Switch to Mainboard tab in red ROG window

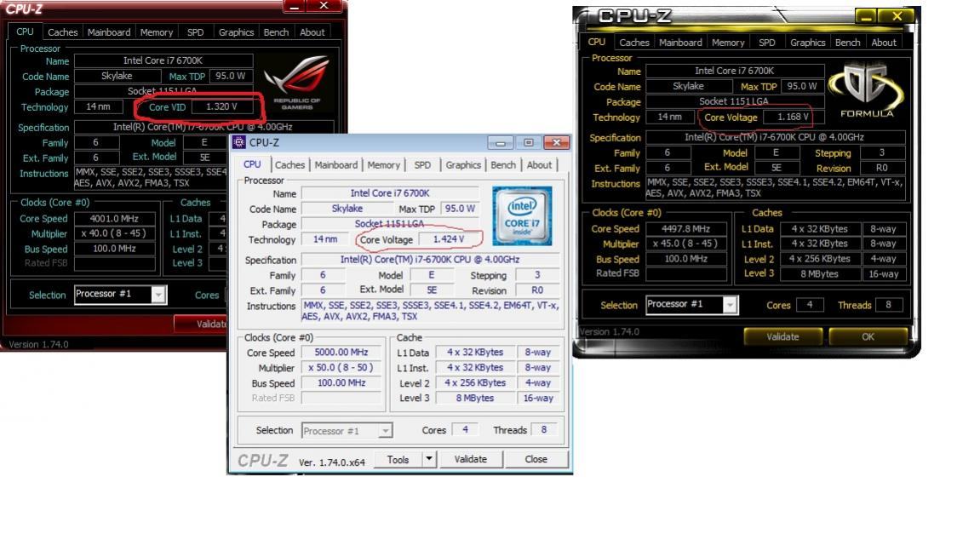click(109, 32)
